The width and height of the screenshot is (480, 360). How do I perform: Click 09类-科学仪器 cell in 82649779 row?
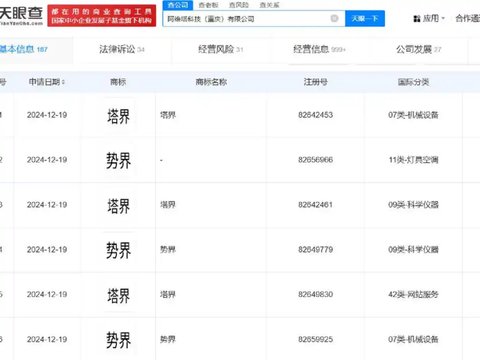point(413,250)
